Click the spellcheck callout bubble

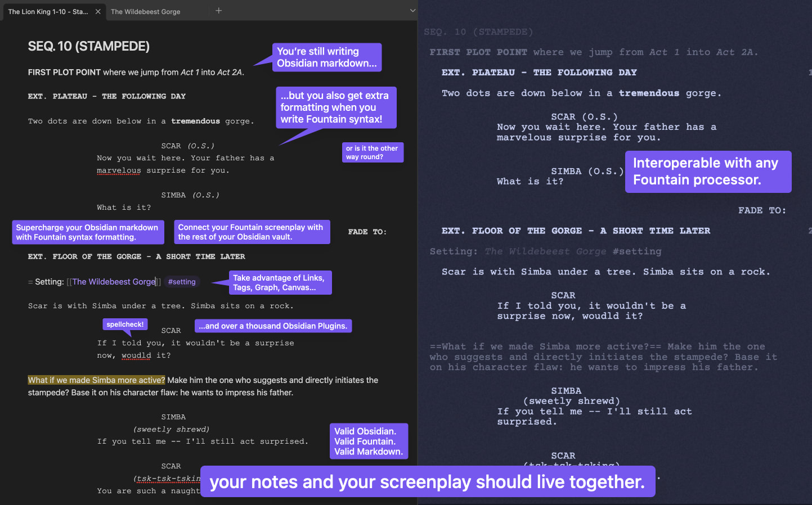tap(125, 324)
